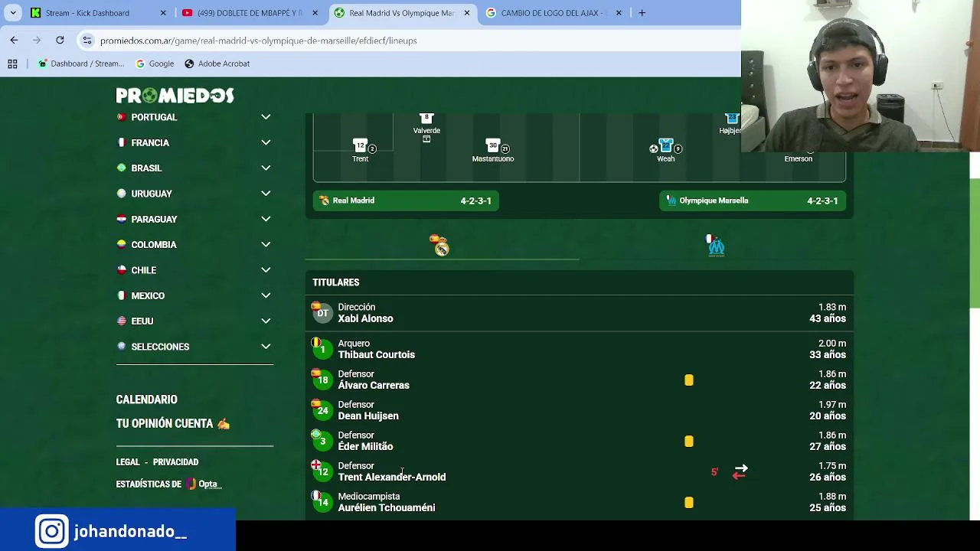Switch to the Doblete de Mbappé YouTube tab
980x551 pixels.
(x=250, y=13)
